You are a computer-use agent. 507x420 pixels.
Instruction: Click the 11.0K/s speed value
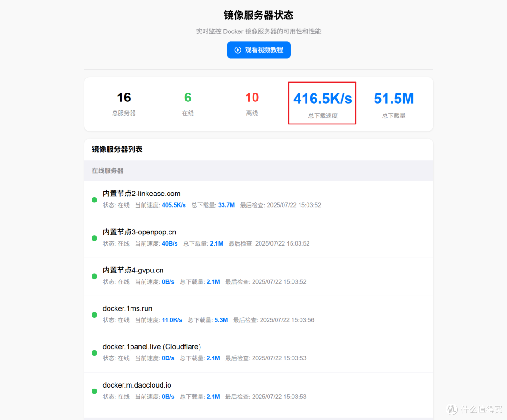tap(172, 320)
